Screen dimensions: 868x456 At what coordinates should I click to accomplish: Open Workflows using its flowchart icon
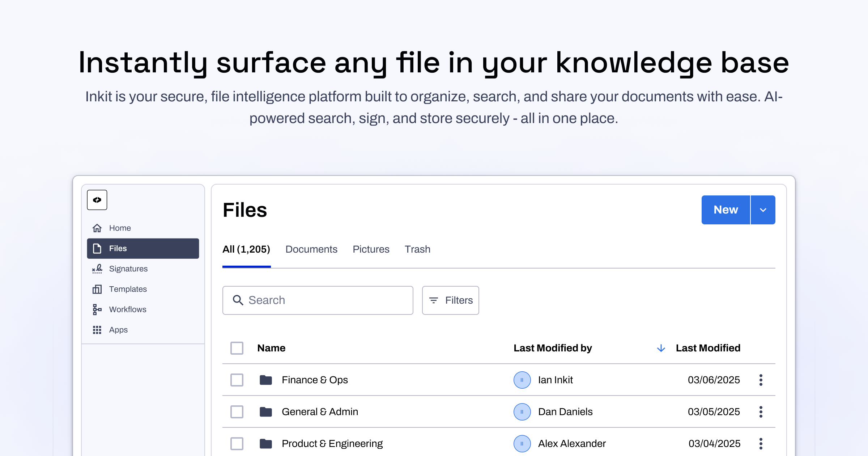pyautogui.click(x=97, y=309)
